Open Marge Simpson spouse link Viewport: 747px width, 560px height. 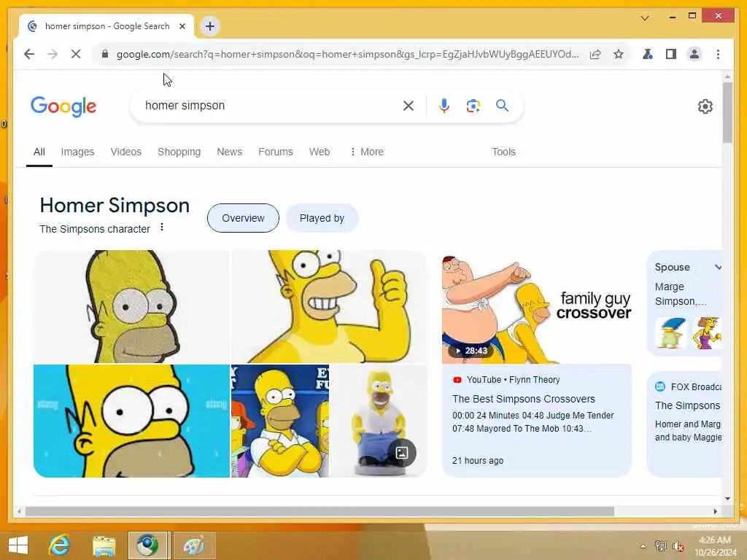click(x=680, y=294)
